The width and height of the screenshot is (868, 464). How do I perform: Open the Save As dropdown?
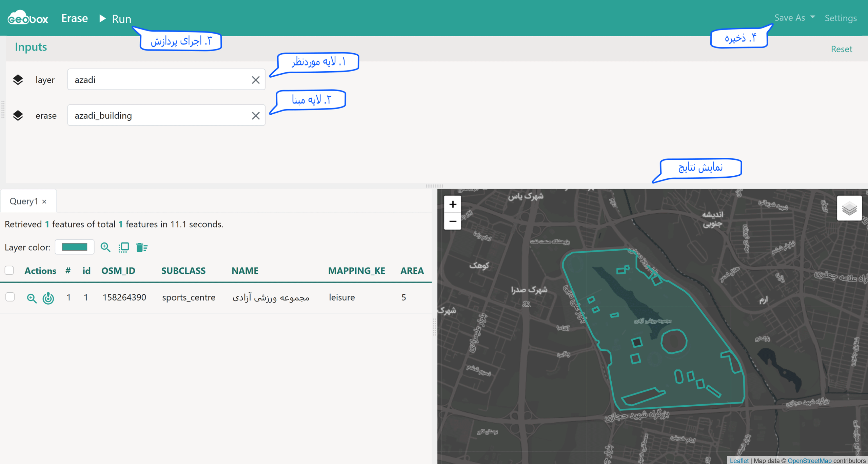pos(794,18)
